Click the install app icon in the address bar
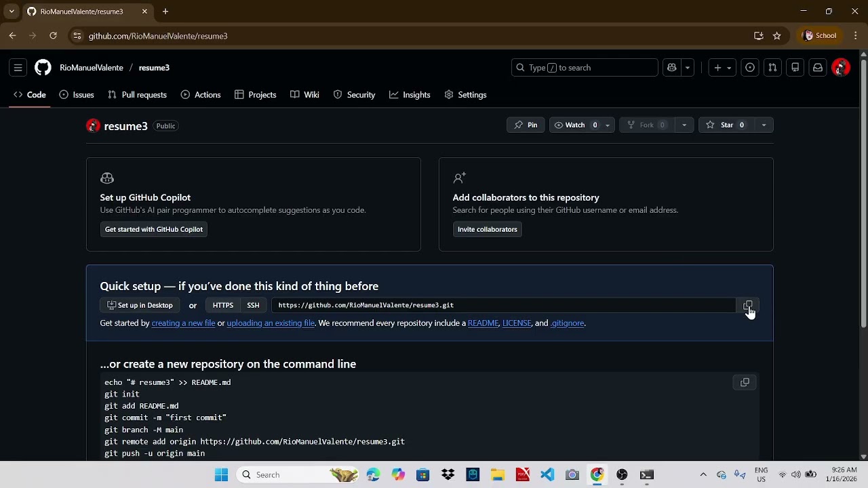 tap(759, 36)
